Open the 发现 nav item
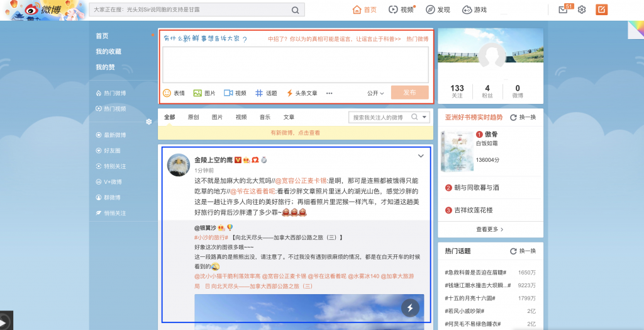This screenshot has width=644, height=330. [438, 9]
